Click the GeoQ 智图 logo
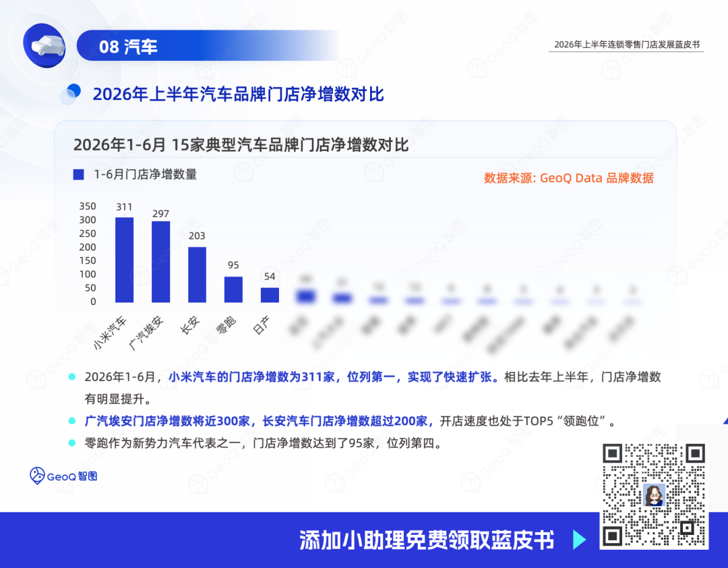The image size is (728, 568). [x=63, y=476]
